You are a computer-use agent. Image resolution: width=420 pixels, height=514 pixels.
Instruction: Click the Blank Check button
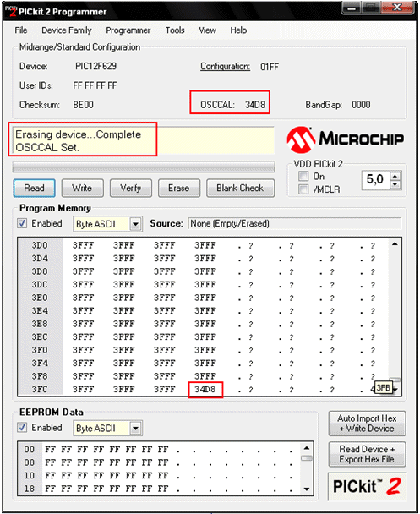(x=240, y=188)
